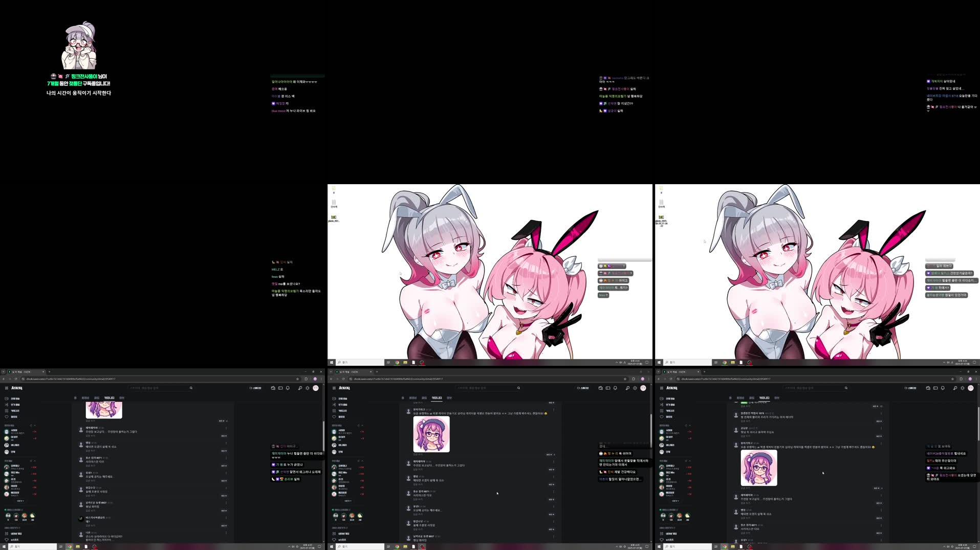Toggle the sun theme icon in bottom-left browser
This screenshot has height=550, width=980.
[307, 388]
